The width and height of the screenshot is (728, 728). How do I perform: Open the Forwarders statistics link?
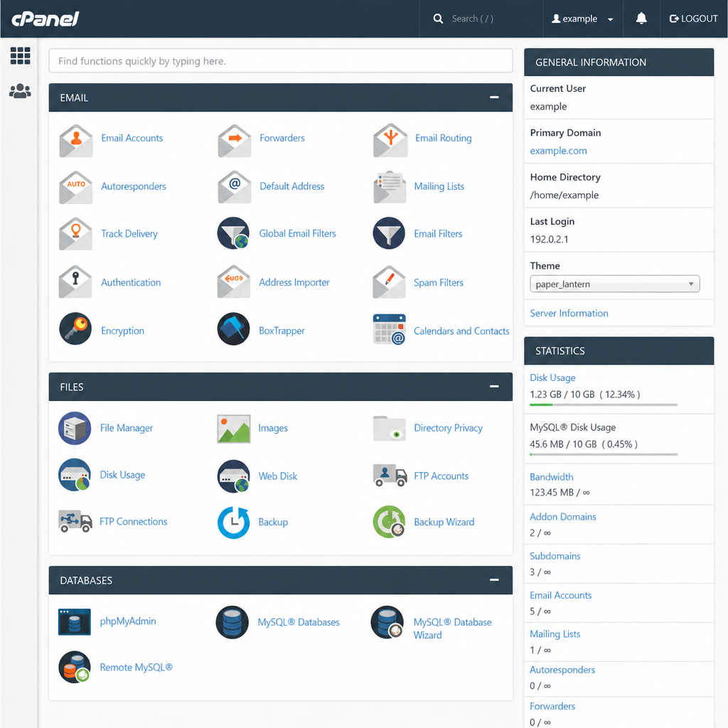552,706
